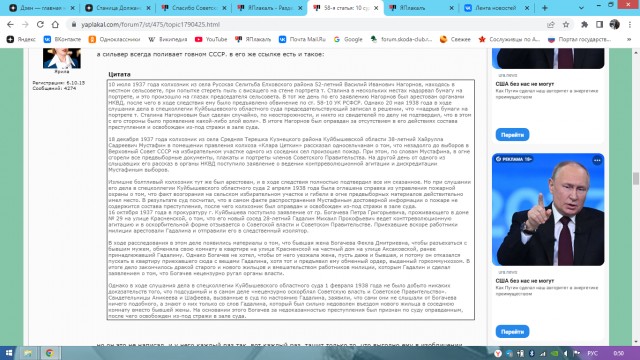640x360 pixels.
Task: Switch to the Дзен — главная tab
Action: [x=41, y=8]
